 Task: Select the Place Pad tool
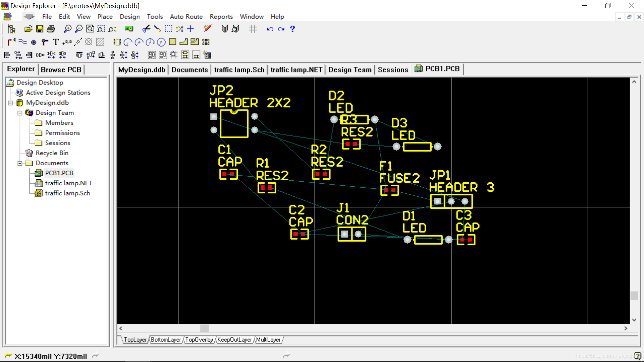[x=34, y=42]
